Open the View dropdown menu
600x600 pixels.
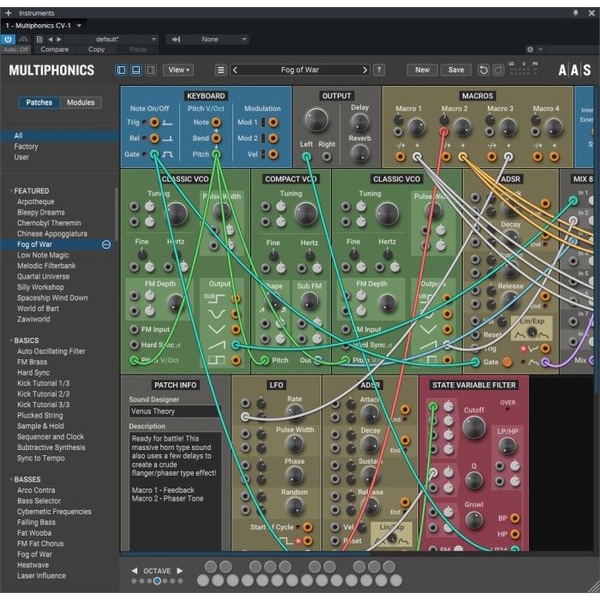pyautogui.click(x=178, y=70)
